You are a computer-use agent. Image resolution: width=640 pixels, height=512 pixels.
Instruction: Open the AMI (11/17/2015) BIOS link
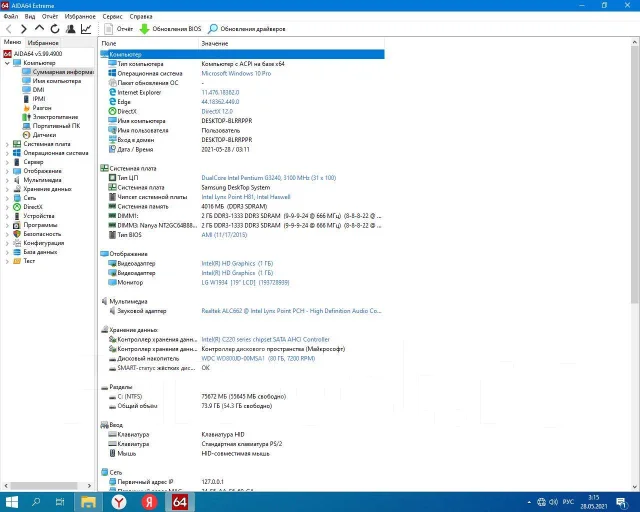coord(224,235)
